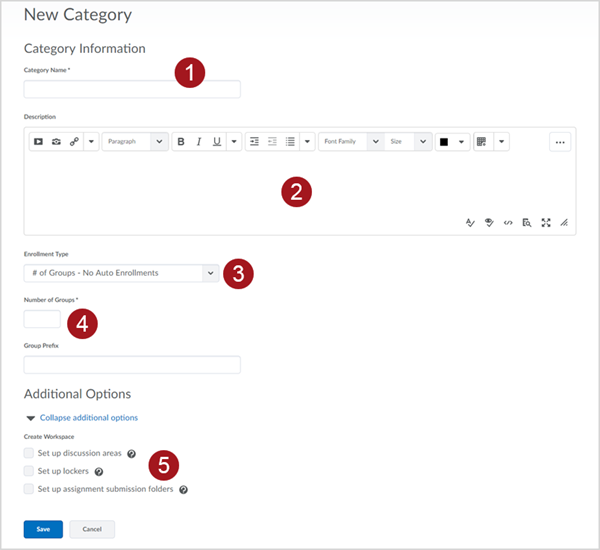Enable Set up discussion areas checkbox
Image resolution: width=600 pixels, height=550 pixels.
pos(29,453)
